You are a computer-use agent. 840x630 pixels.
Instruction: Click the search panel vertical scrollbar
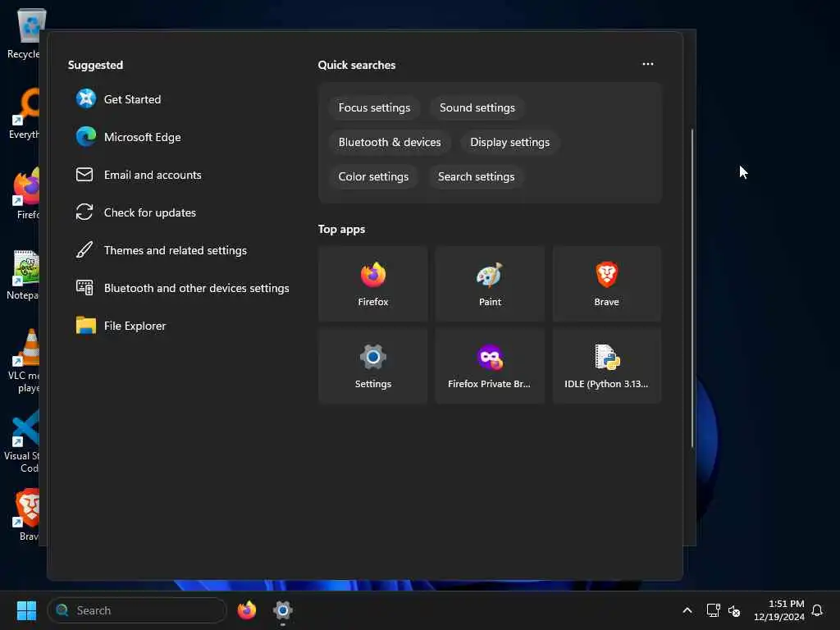(x=692, y=288)
